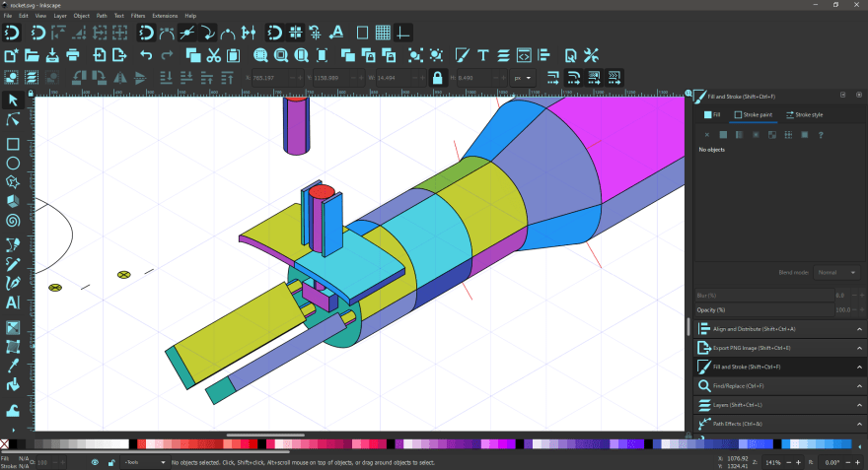This screenshot has height=470, width=868.
Task: Toggle the width/height lock button
Action: (x=437, y=78)
